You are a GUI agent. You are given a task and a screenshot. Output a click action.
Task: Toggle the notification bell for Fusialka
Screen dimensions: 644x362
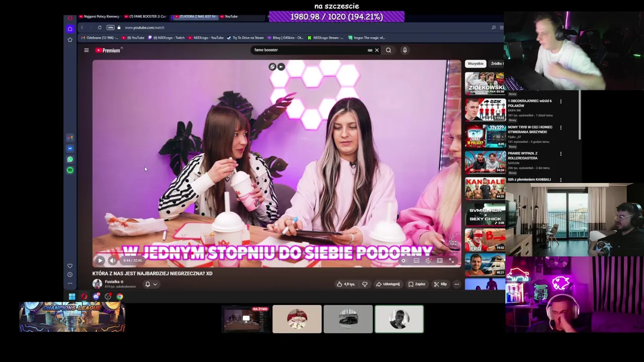tap(147, 284)
